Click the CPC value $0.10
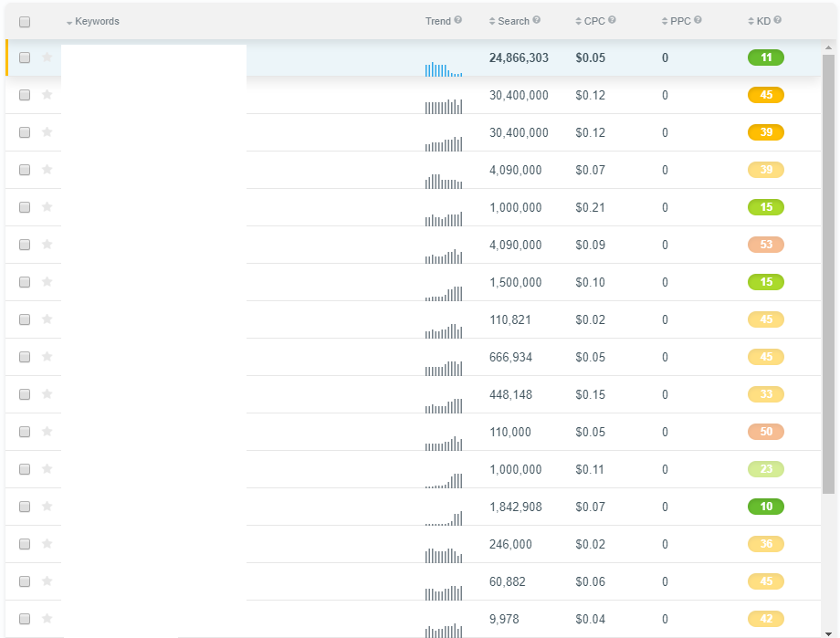 coord(591,282)
